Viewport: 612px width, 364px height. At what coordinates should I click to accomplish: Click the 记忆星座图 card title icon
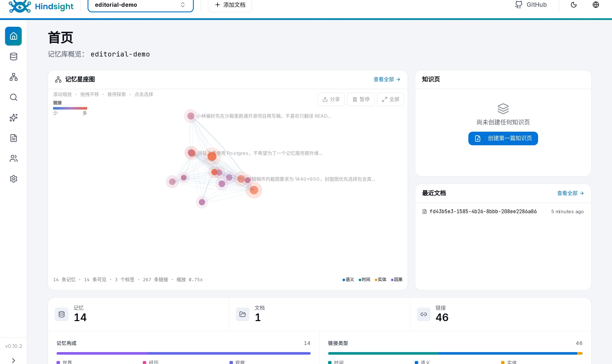coord(58,79)
